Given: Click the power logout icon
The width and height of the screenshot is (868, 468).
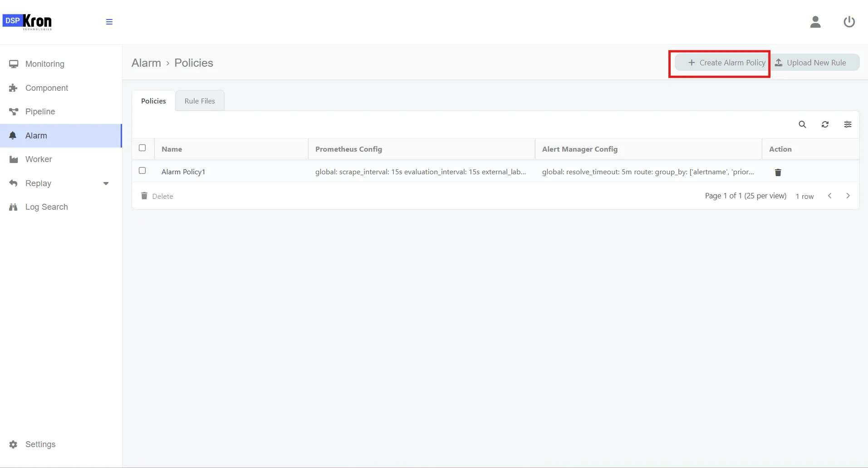Looking at the screenshot, I should click(849, 22).
